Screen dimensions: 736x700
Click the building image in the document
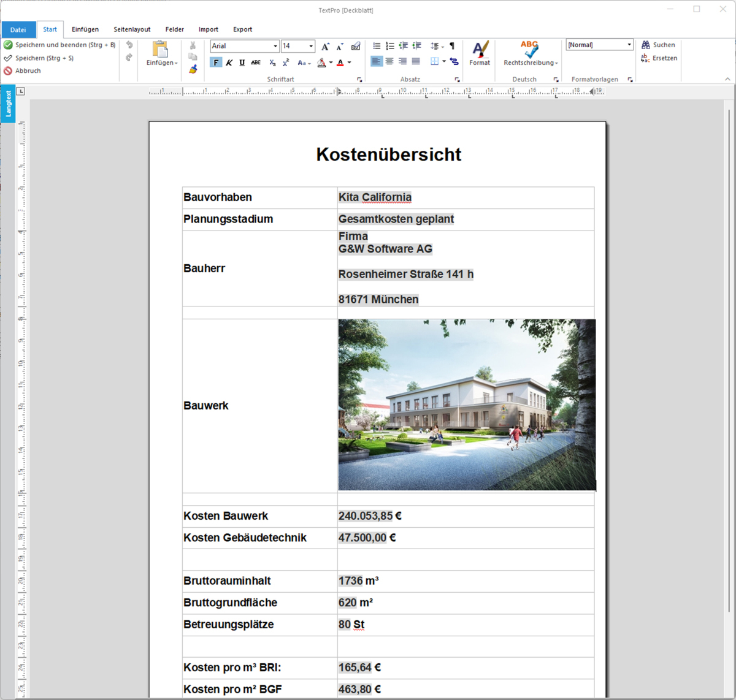point(466,405)
